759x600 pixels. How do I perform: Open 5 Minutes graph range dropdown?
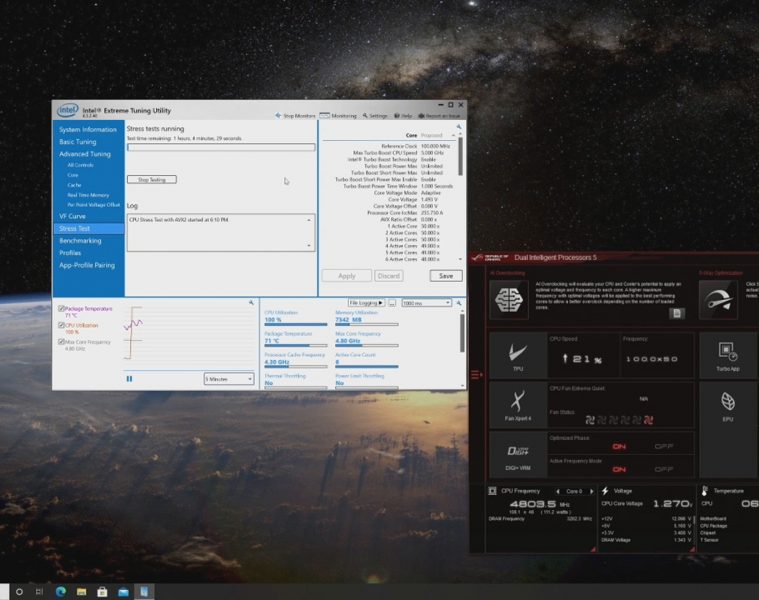coord(228,379)
